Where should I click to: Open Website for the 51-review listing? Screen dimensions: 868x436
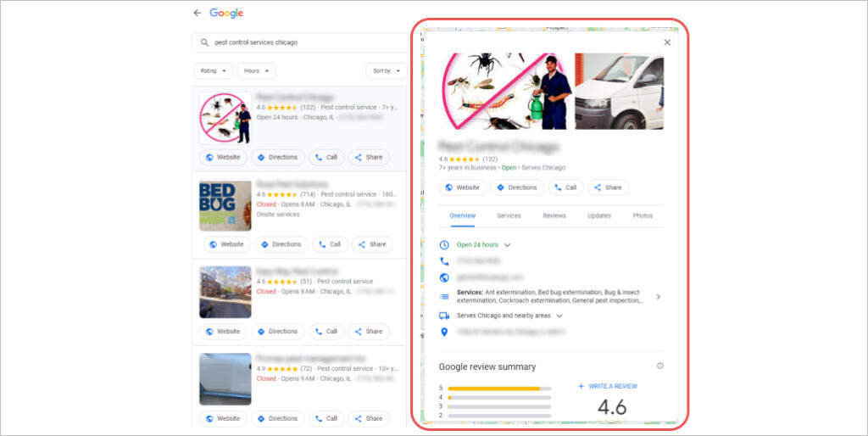click(x=223, y=332)
